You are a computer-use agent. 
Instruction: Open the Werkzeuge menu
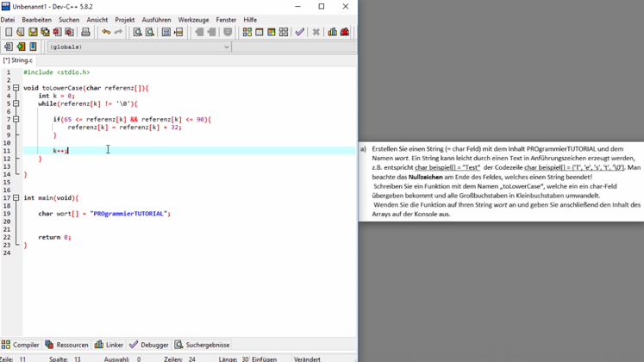pyautogui.click(x=193, y=19)
